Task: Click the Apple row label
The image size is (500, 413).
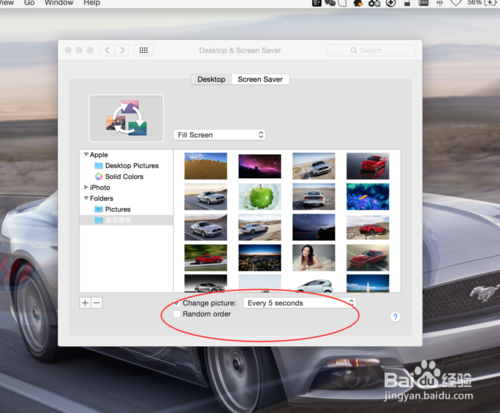Action: 99,155
